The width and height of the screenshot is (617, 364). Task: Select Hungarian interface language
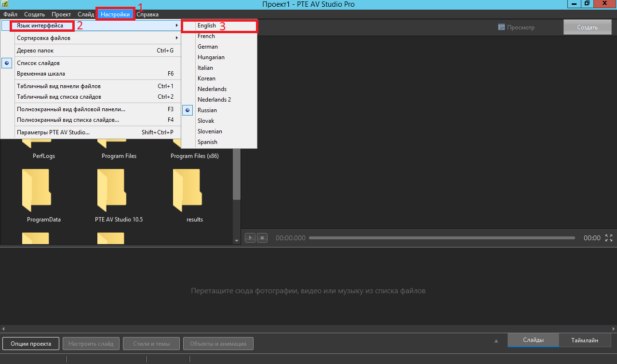point(219,57)
